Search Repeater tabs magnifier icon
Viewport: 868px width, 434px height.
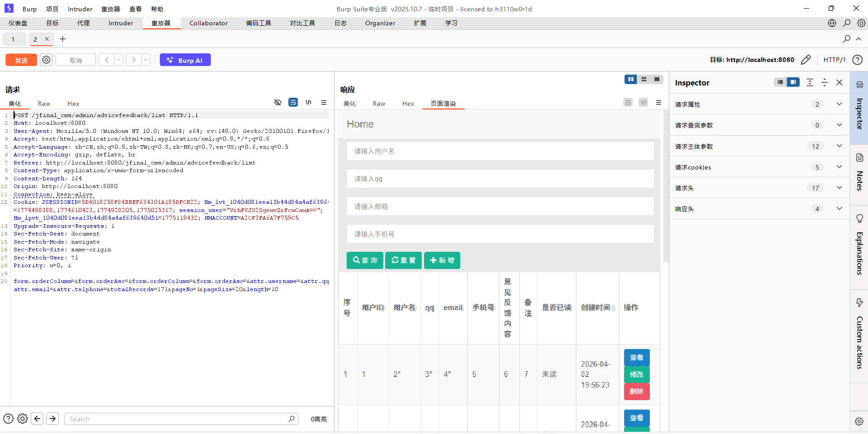(x=847, y=39)
